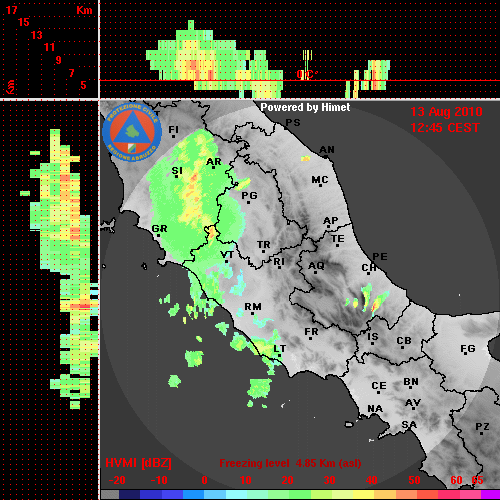
Task: Click the SA city label
Action: tap(409, 425)
